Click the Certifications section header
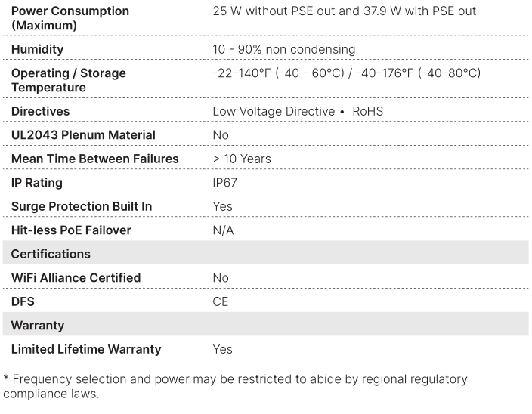 pyautogui.click(x=51, y=254)
